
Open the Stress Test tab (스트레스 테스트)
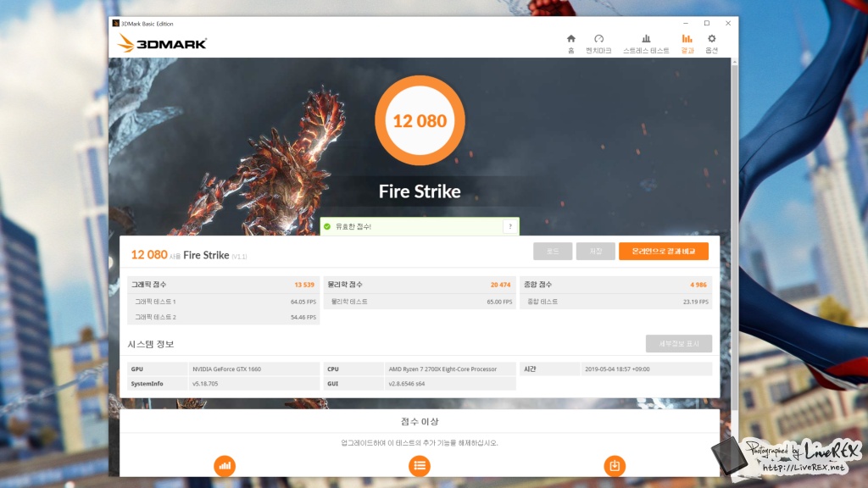[645, 44]
